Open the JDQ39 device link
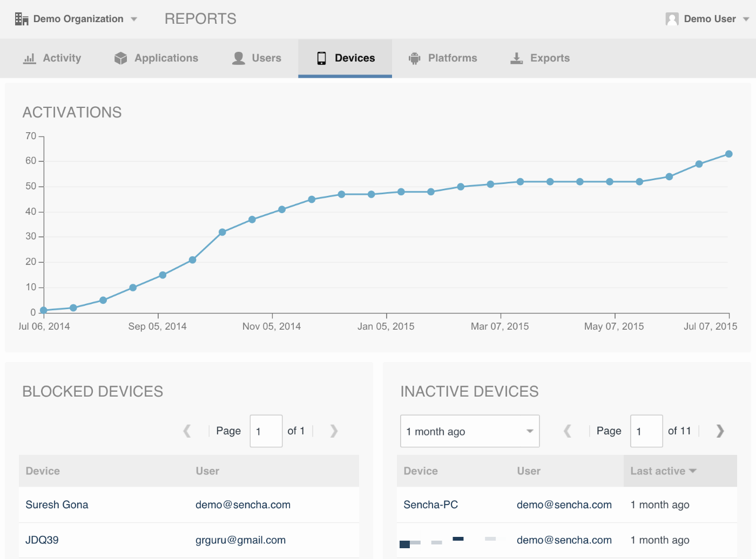 coord(42,540)
